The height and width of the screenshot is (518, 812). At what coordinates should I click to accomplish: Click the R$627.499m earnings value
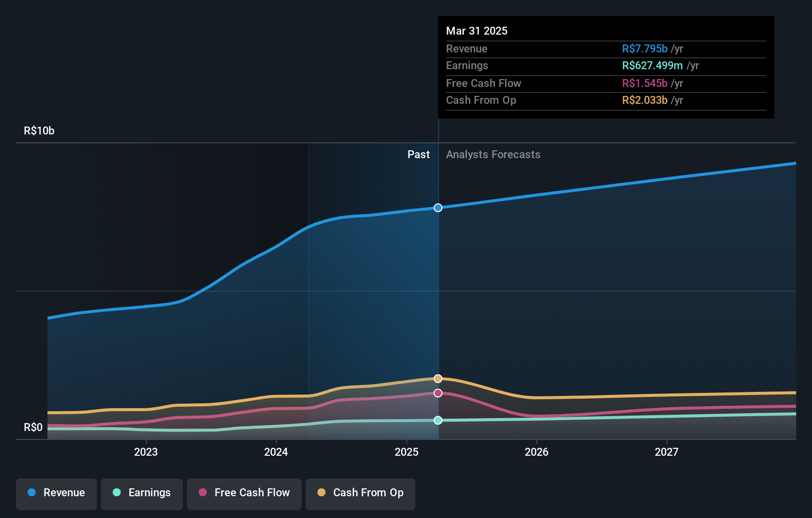point(652,65)
